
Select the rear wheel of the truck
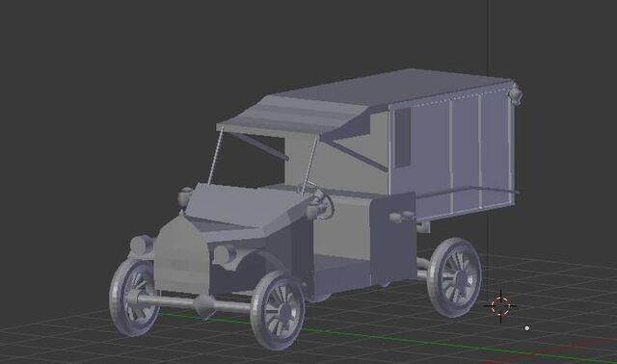click(454, 277)
